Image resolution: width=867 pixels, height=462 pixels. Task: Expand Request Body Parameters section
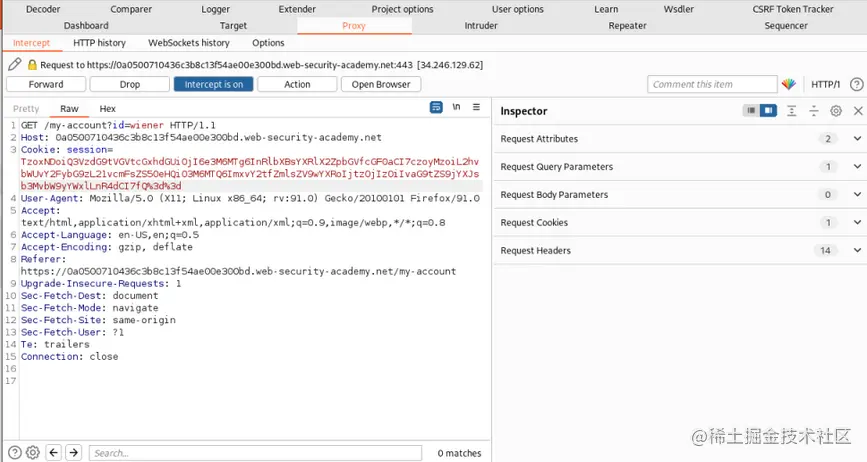857,195
